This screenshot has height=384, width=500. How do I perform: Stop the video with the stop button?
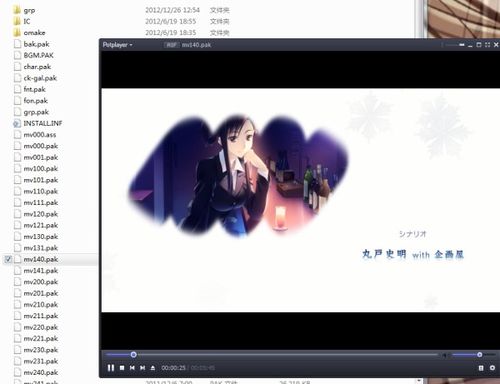122,368
